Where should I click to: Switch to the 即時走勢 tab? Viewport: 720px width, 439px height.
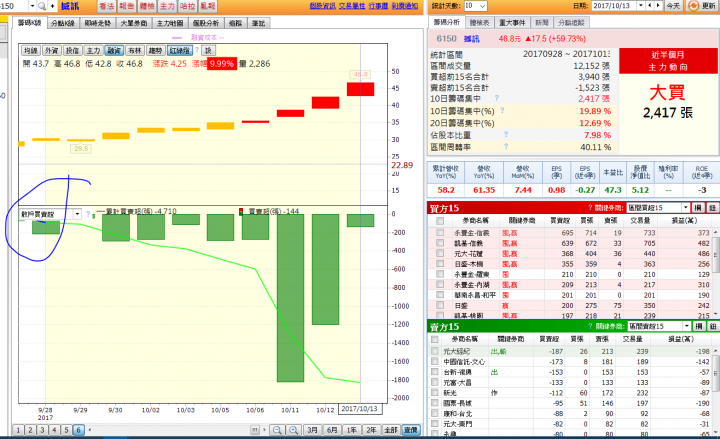point(97,23)
